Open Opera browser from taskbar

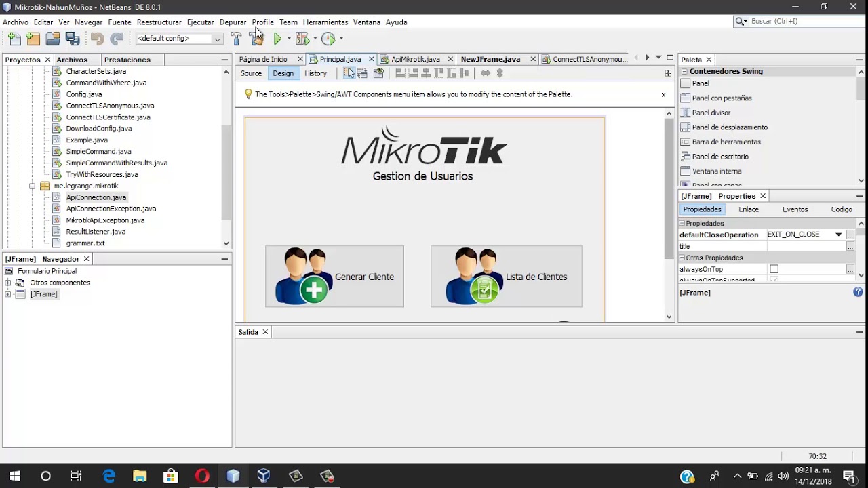(202, 476)
